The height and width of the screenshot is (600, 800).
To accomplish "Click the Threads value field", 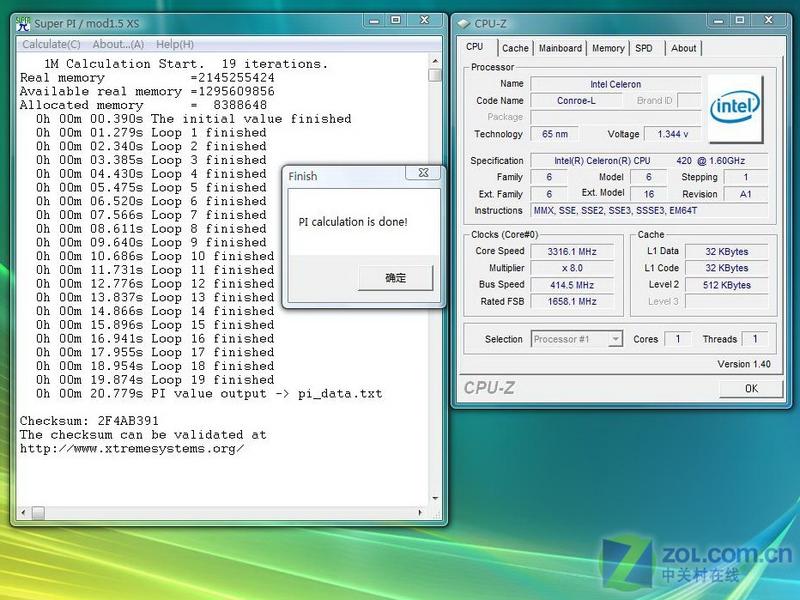I will click(x=755, y=339).
